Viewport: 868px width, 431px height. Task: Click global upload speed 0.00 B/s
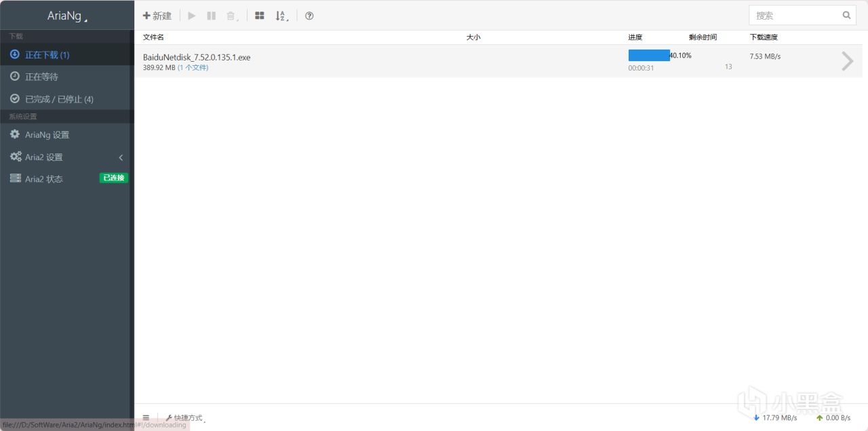[x=833, y=417]
